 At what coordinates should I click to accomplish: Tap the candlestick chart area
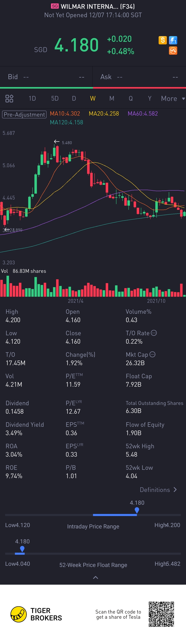93,197
